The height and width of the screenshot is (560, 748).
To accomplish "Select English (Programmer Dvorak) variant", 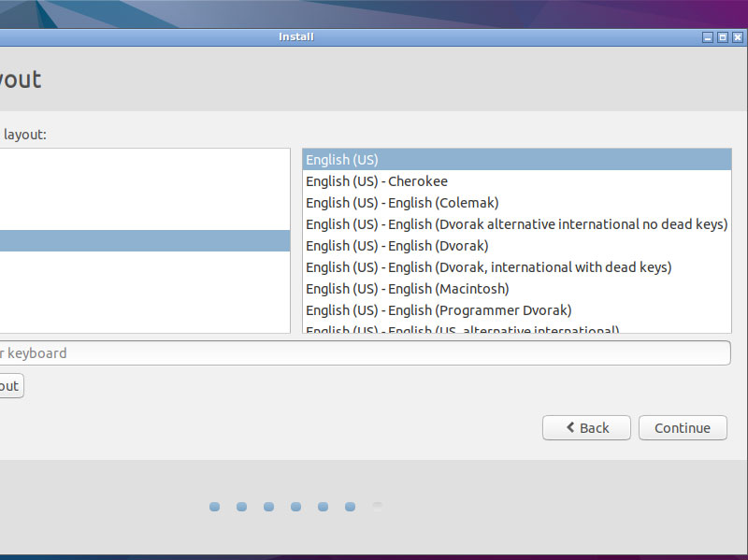I will click(x=517, y=310).
